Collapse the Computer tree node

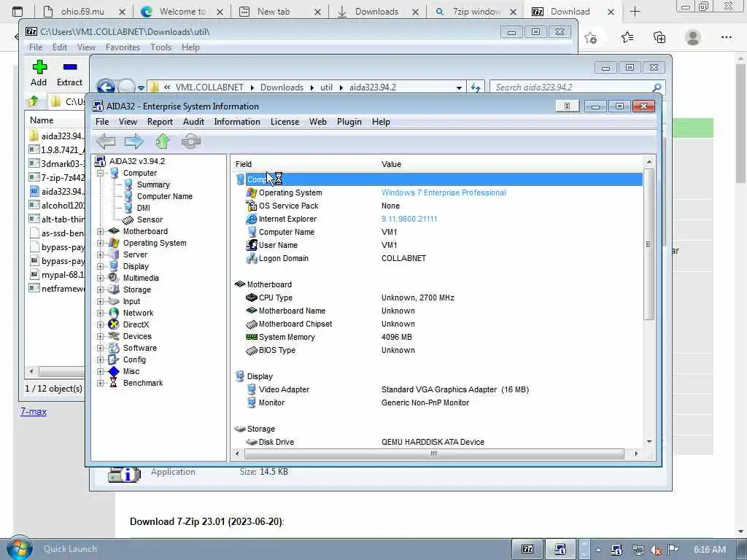coord(101,173)
